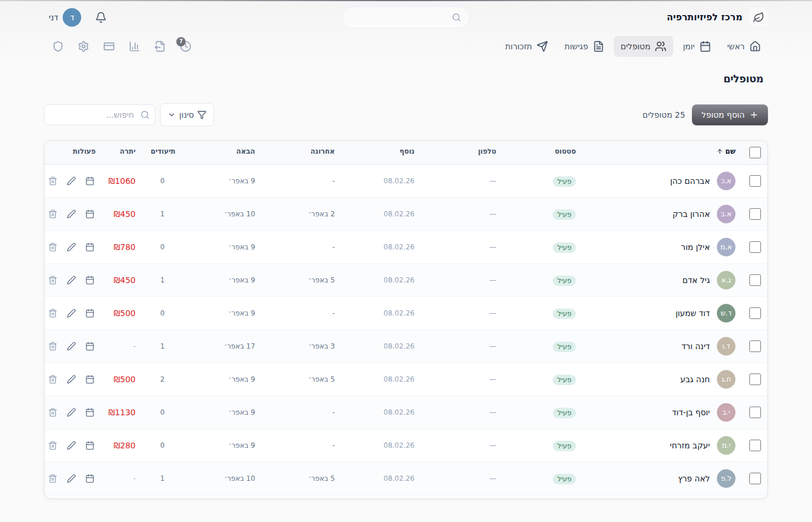Tick the checkbox for חנה גבע

pyautogui.click(x=755, y=379)
